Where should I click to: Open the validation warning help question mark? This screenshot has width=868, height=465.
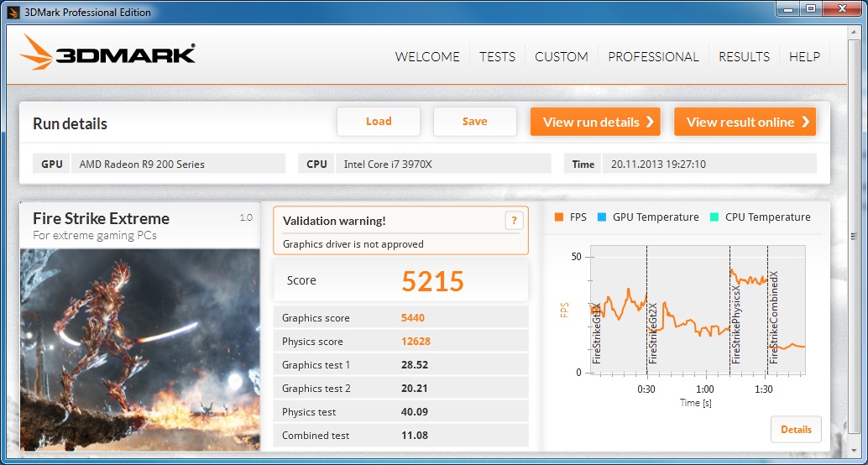coord(514,221)
